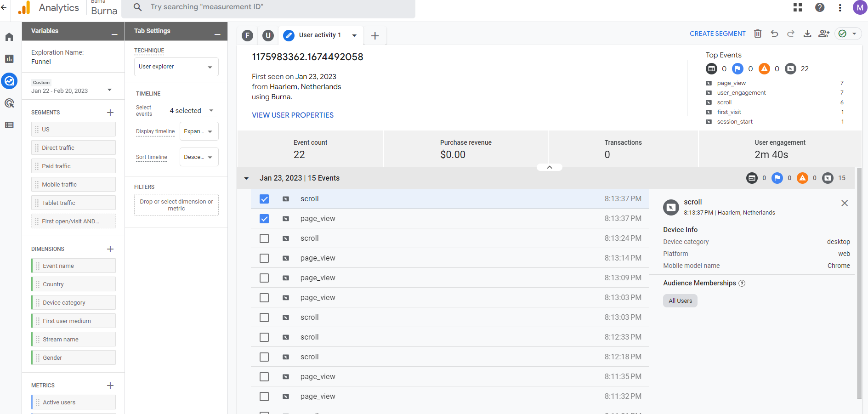The width and height of the screenshot is (868, 414).
Task: Click the VIEW USER PROPERTIES link
Action: tap(293, 115)
